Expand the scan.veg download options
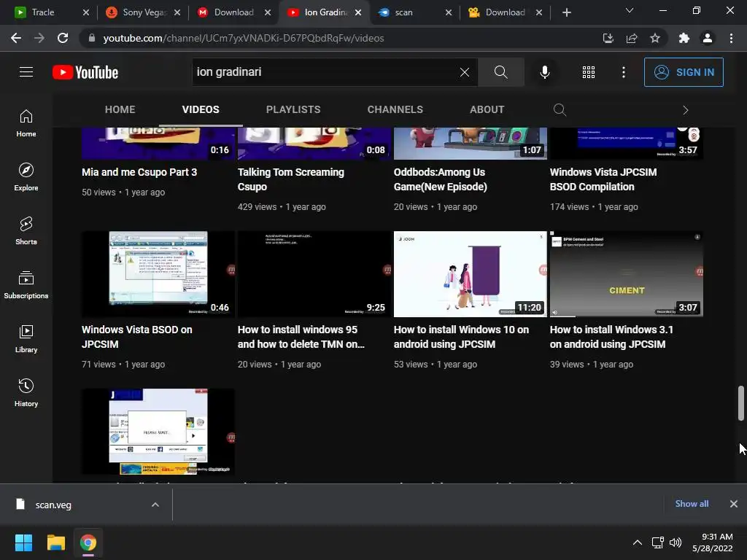 (155, 505)
